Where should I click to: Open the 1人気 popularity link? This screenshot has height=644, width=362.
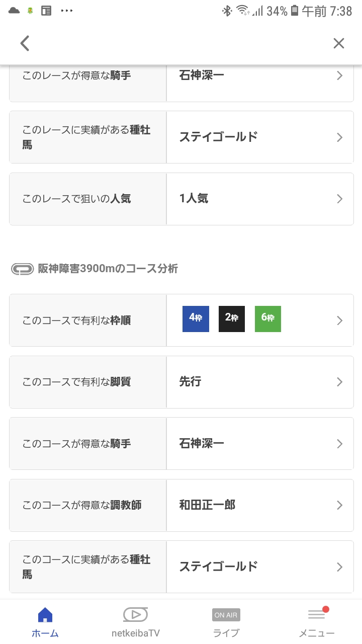(194, 199)
